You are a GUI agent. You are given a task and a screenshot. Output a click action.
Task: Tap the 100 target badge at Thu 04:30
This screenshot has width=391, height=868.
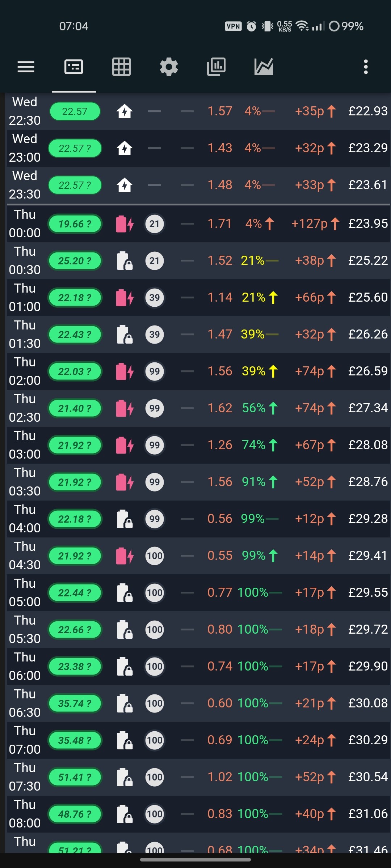(x=155, y=556)
